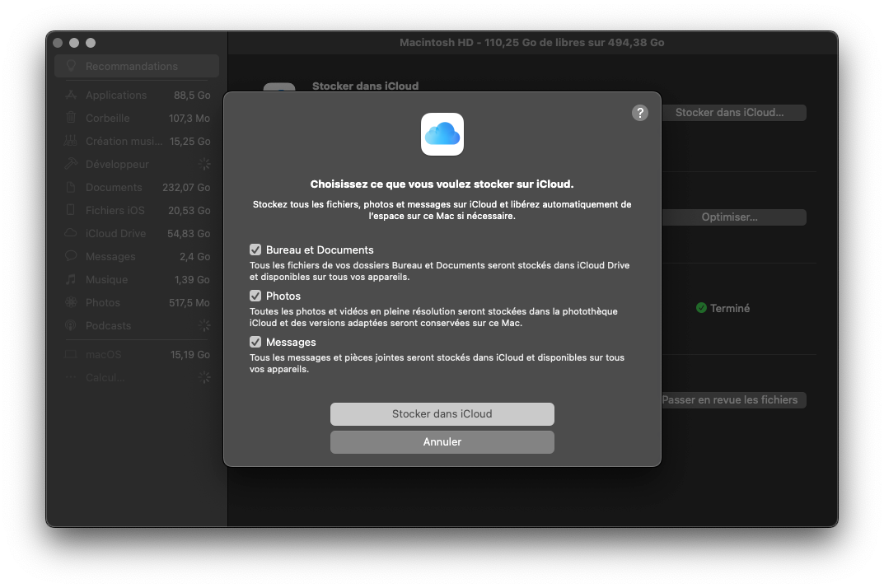
Task: Click the Photos flower icon
Action: click(x=71, y=302)
